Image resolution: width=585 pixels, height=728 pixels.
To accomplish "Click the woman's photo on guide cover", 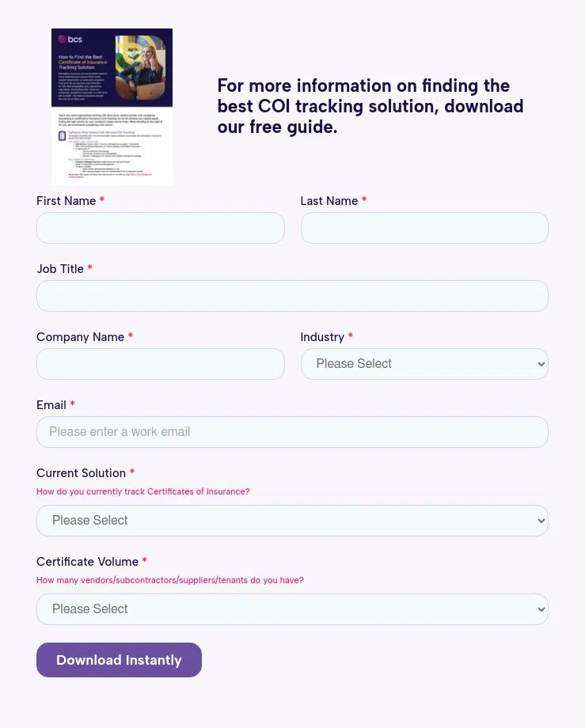I will (140, 68).
